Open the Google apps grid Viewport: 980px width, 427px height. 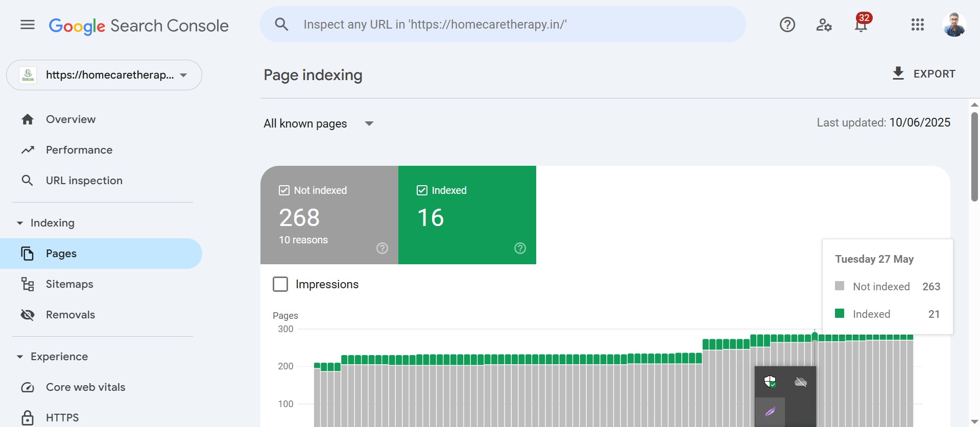(x=917, y=24)
